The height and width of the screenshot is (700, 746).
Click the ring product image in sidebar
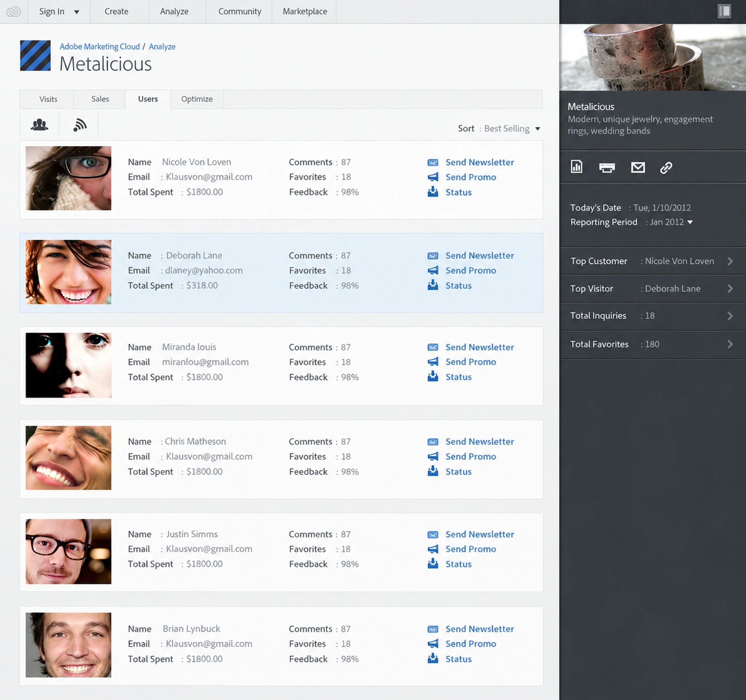[x=652, y=58]
